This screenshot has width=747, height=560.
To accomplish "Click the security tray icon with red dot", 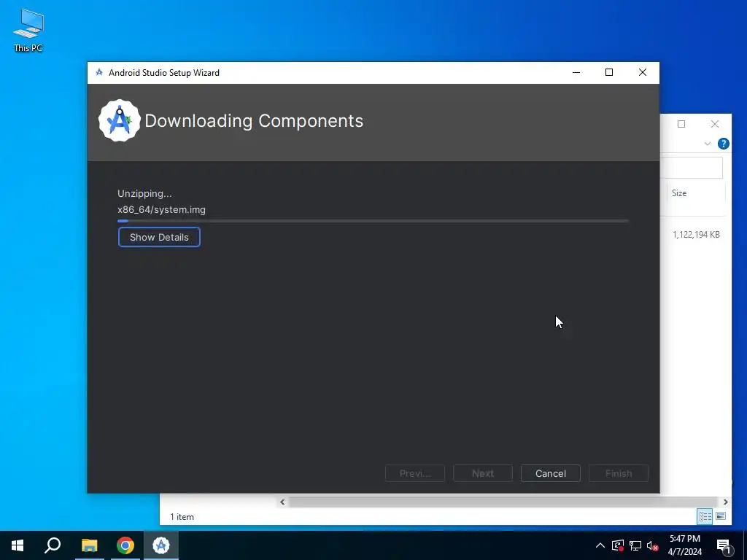I will tap(617, 545).
